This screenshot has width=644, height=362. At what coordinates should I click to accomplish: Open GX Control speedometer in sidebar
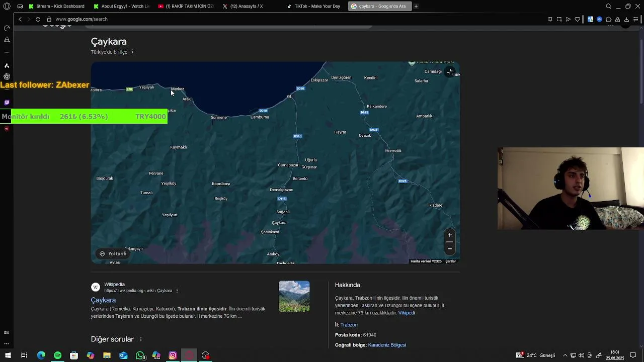pyautogui.click(x=7, y=28)
